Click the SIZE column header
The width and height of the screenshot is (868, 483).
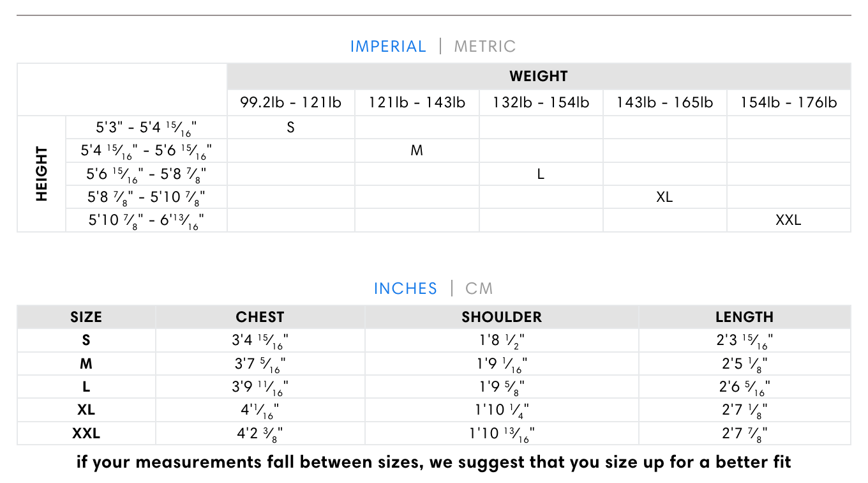pyautogui.click(x=86, y=317)
